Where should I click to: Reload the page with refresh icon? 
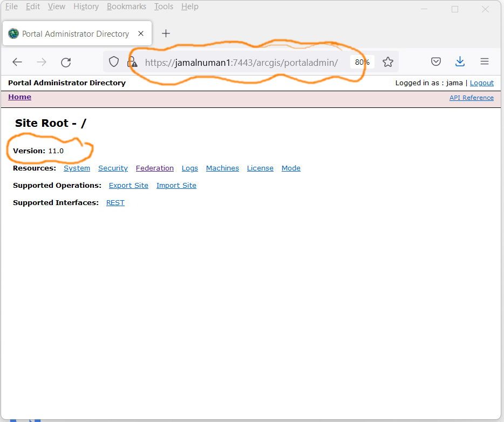point(66,62)
